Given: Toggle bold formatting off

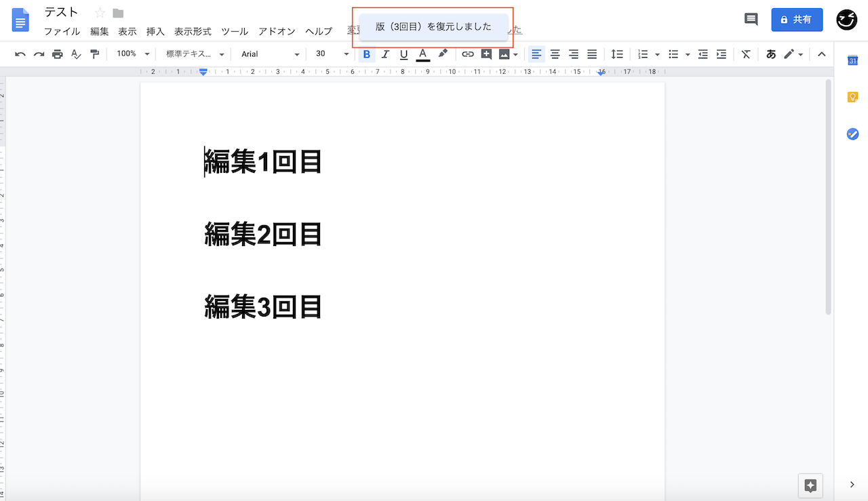Looking at the screenshot, I should pyautogui.click(x=367, y=54).
